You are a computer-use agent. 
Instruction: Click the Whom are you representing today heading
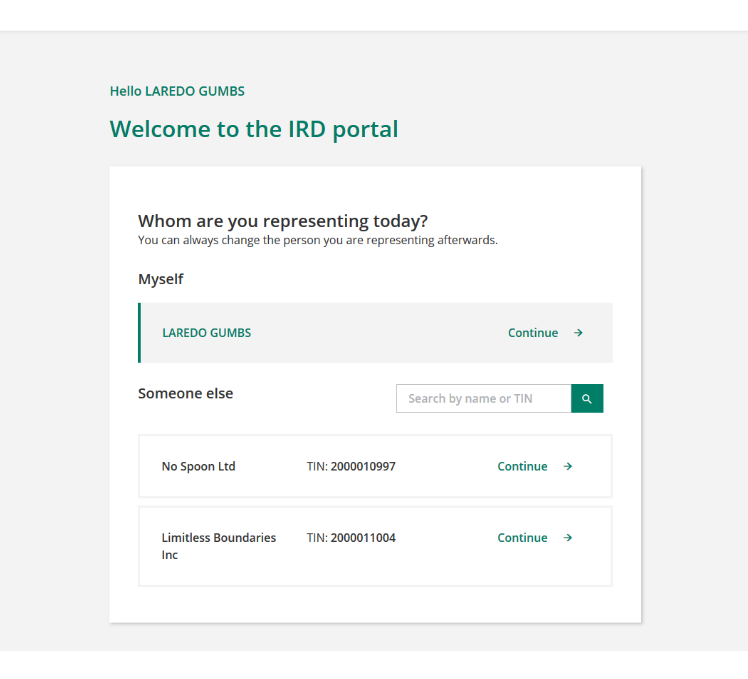point(283,221)
